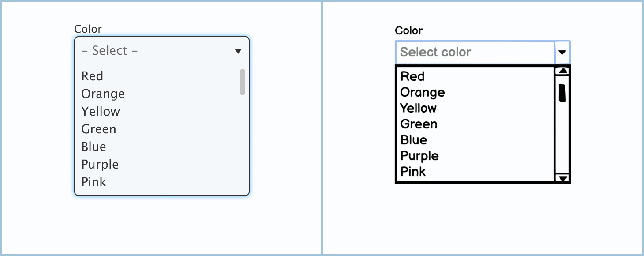The height and width of the screenshot is (256, 644).
Task: Select 'Purple' in the right dropdown list
Action: [x=419, y=155]
